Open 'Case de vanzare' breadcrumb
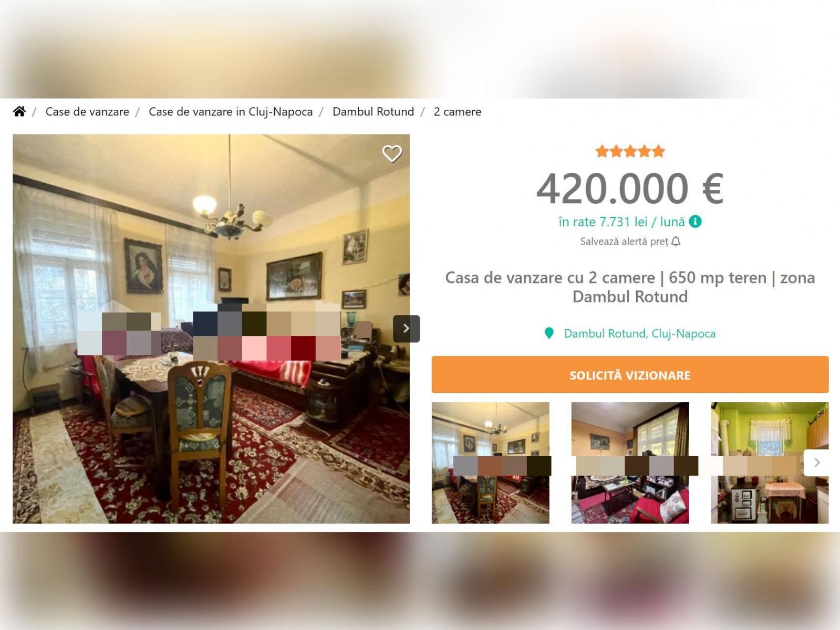Image resolution: width=840 pixels, height=630 pixels. point(87,112)
